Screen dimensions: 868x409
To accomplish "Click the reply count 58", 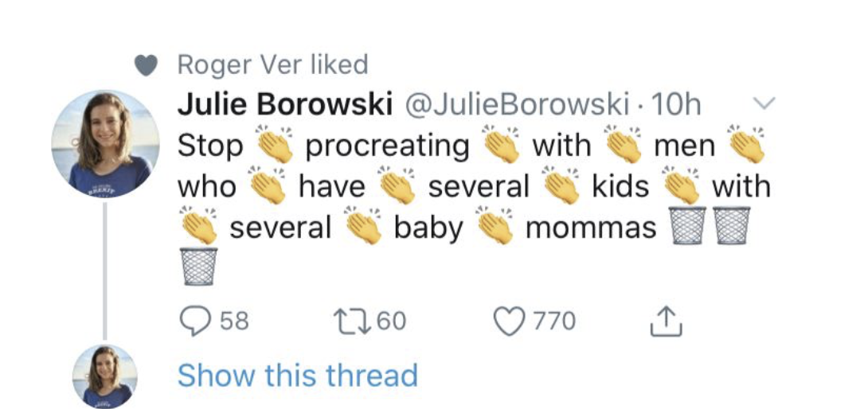I will click(x=234, y=321).
